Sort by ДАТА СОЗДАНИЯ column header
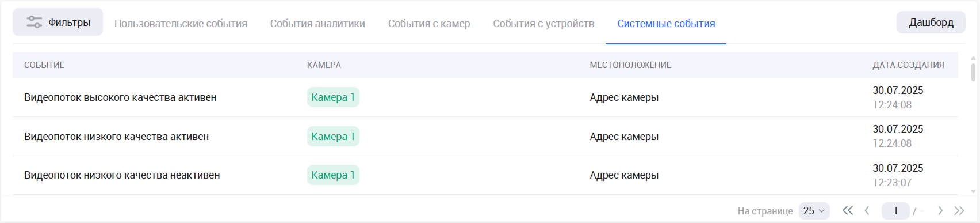This screenshot has width=980, height=223. coord(908,65)
